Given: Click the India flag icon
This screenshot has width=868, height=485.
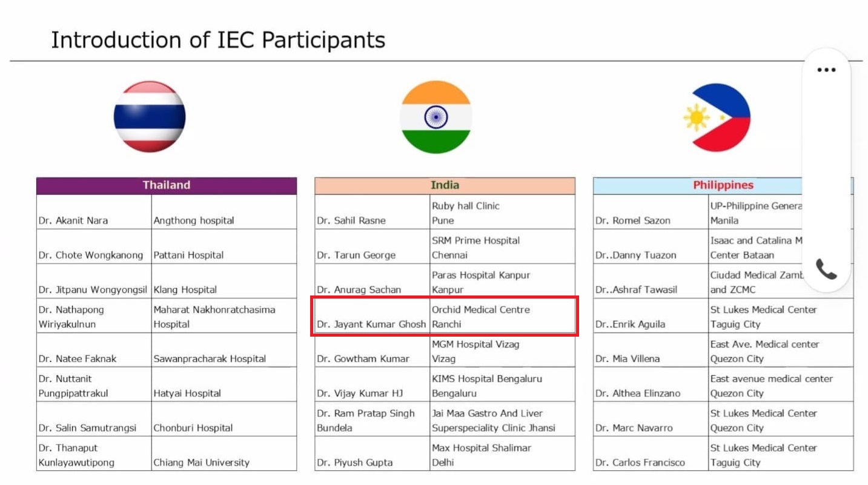Looking at the screenshot, I should 436,117.
